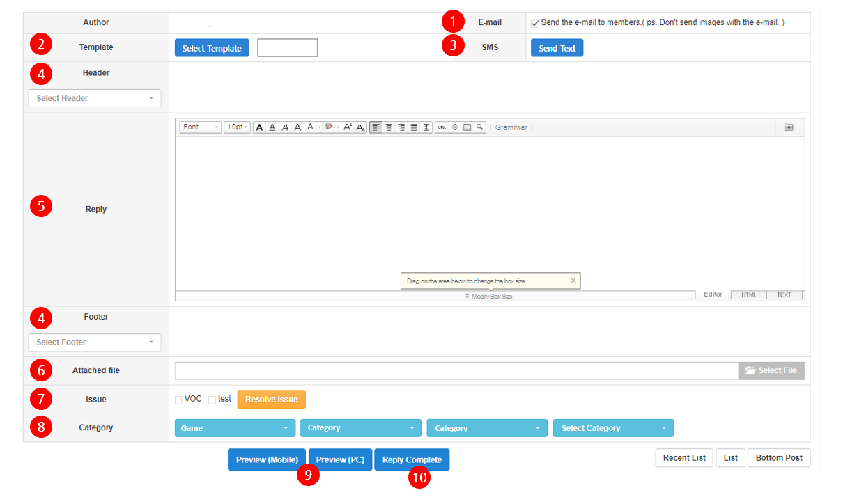Image resolution: width=850 pixels, height=504 pixels.
Task: Open the third Category dropdown
Action: pyautogui.click(x=488, y=428)
